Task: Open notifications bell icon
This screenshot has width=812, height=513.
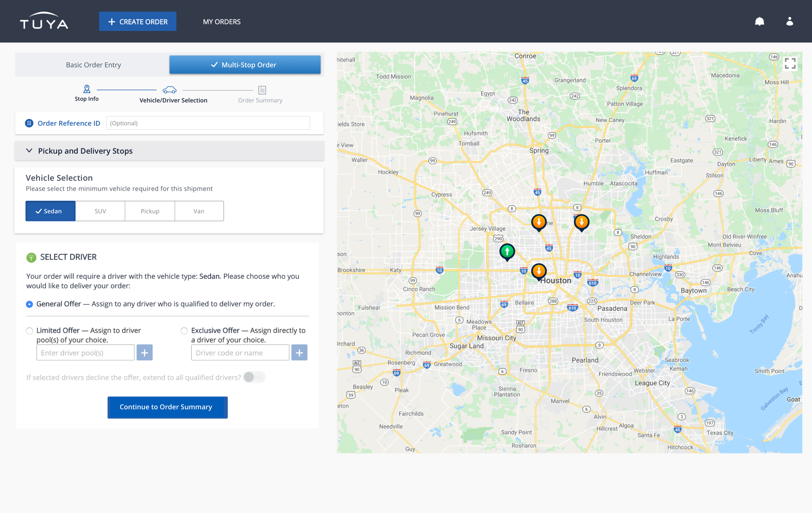Action: (759, 21)
